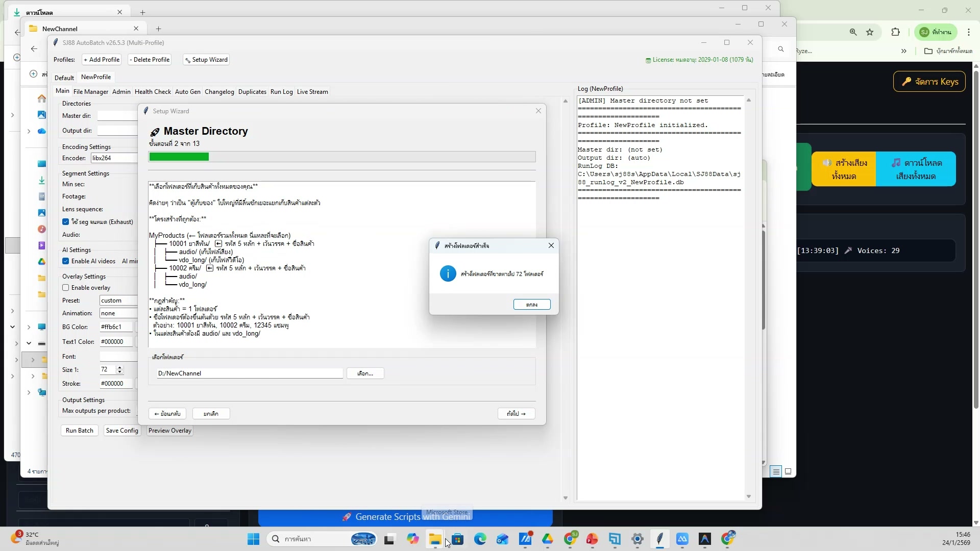Open the Preset custom dropdown

click(x=118, y=300)
